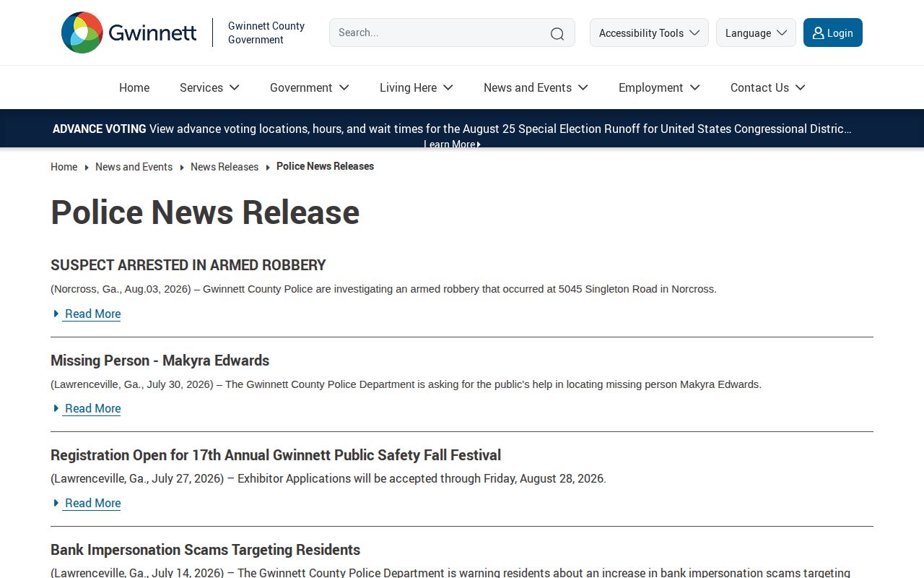Expand the Services menu chevron
This screenshot has height=578, width=924.
[x=235, y=87]
